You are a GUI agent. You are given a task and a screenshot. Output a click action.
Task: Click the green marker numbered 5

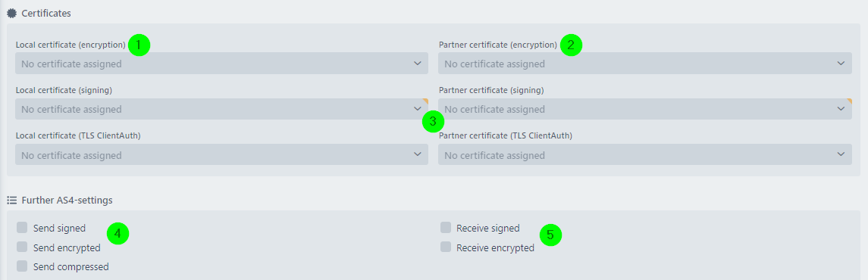point(550,235)
